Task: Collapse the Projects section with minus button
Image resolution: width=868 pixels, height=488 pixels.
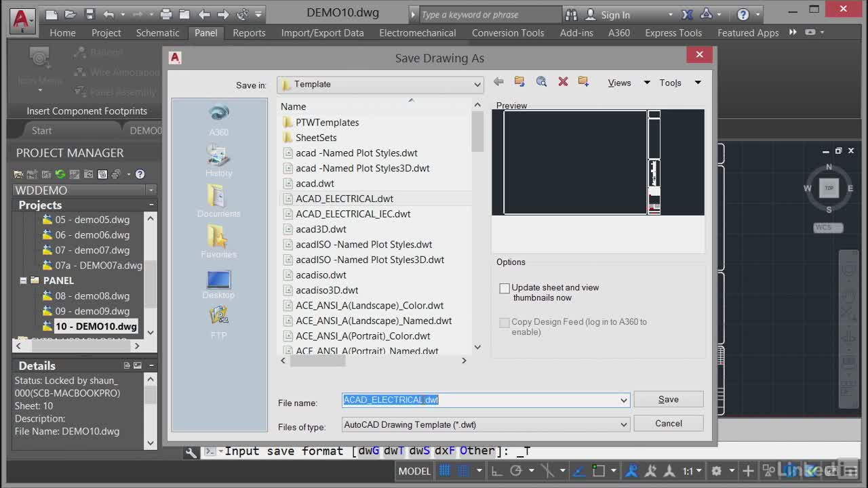Action: click(151, 205)
